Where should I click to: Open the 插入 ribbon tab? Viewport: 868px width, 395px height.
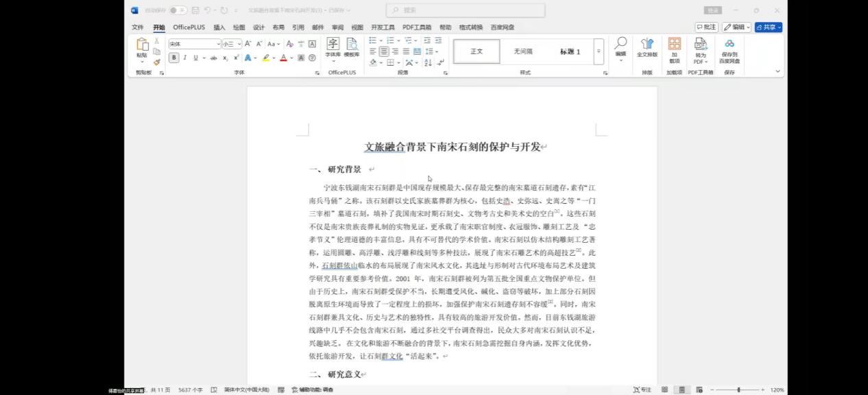[219, 27]
